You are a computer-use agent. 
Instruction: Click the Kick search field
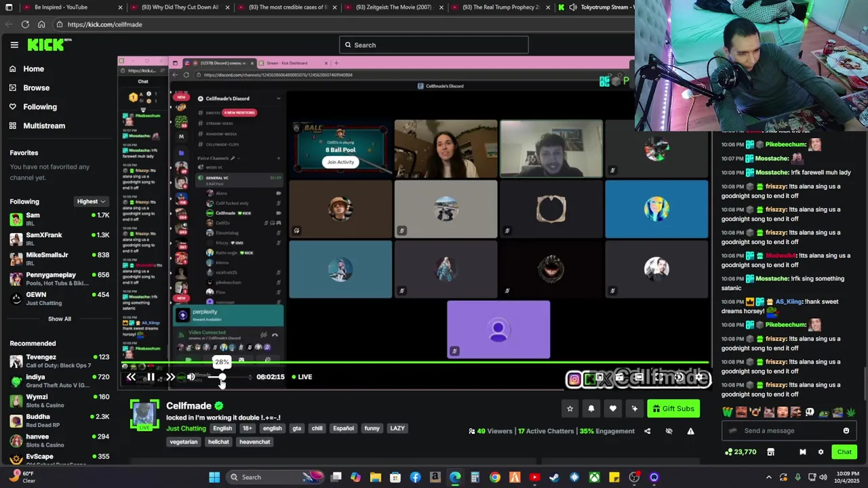point(434,45)
